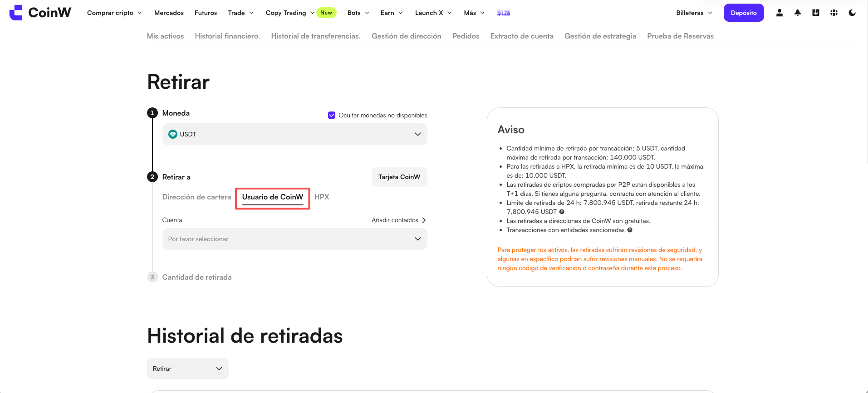The width and height of the screenshot is (868, 393).
Task: Click 'Las retiradas a direcciones de CoinW son gratuitas'
Action: 579,221
